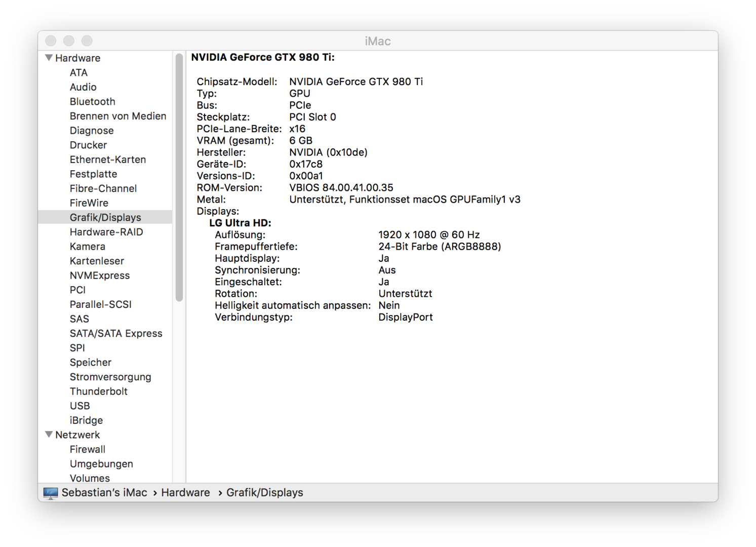
Task: Click the Versions-ID value 0x00a1
Action: [x=306, y=176]
